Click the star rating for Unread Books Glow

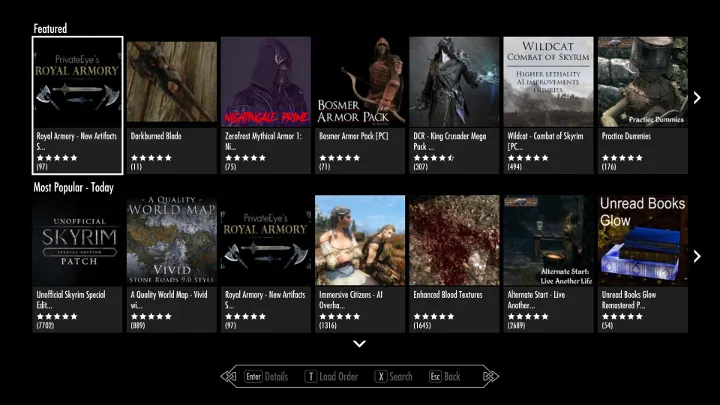(622, 316)
